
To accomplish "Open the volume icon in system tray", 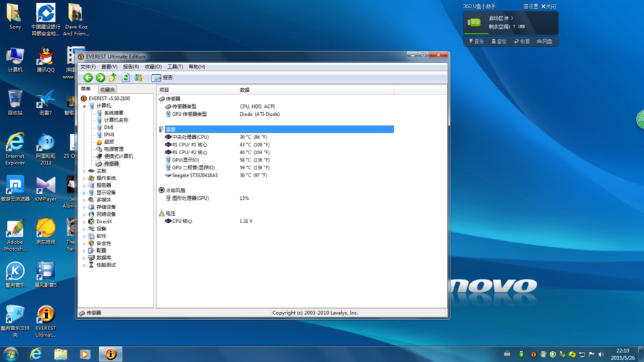I will coord(601,354).
